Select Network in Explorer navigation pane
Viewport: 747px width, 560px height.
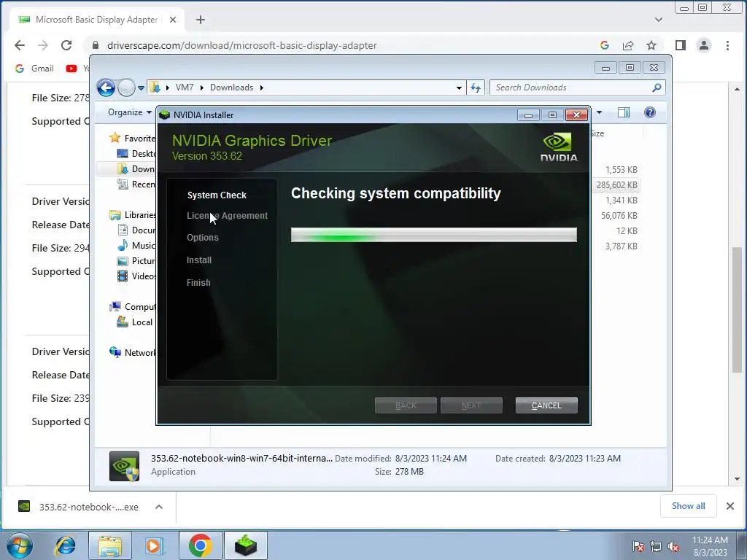[133, 352]
